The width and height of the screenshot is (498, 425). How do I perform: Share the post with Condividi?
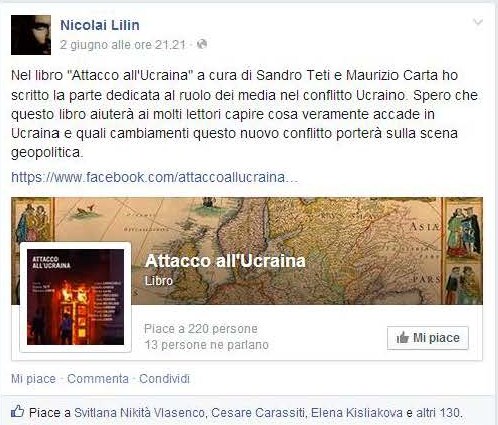[164, 379]
